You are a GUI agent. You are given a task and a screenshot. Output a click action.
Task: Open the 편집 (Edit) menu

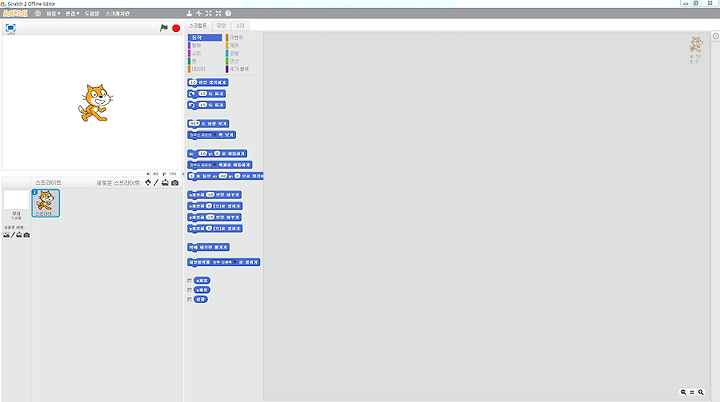72,13
